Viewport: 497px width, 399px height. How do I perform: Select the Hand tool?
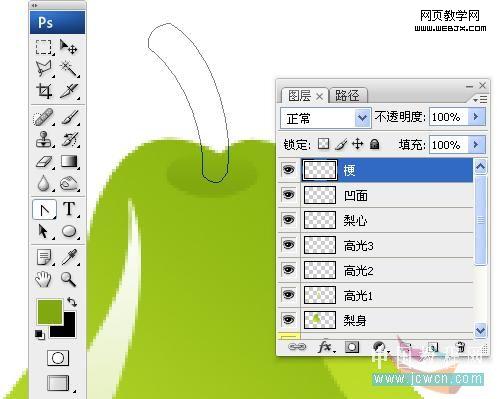44,279
